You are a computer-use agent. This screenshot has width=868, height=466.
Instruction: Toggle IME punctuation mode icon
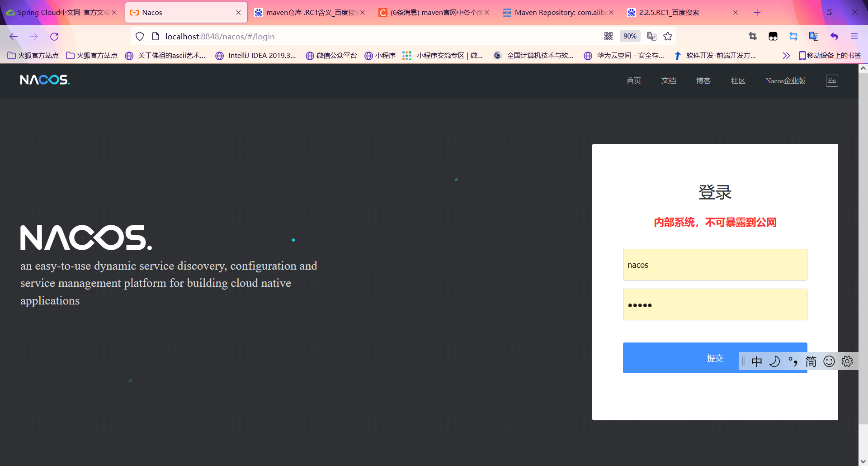coord(793,361)
